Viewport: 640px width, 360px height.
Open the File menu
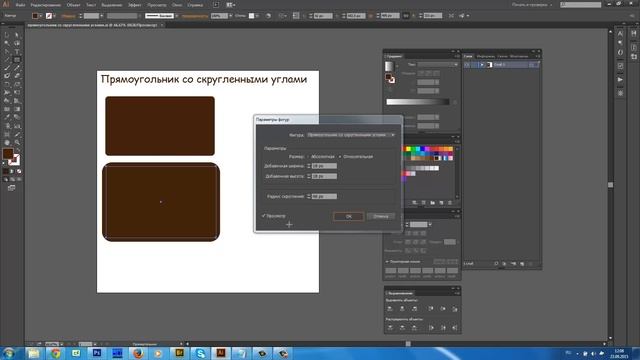pos(20,5)
